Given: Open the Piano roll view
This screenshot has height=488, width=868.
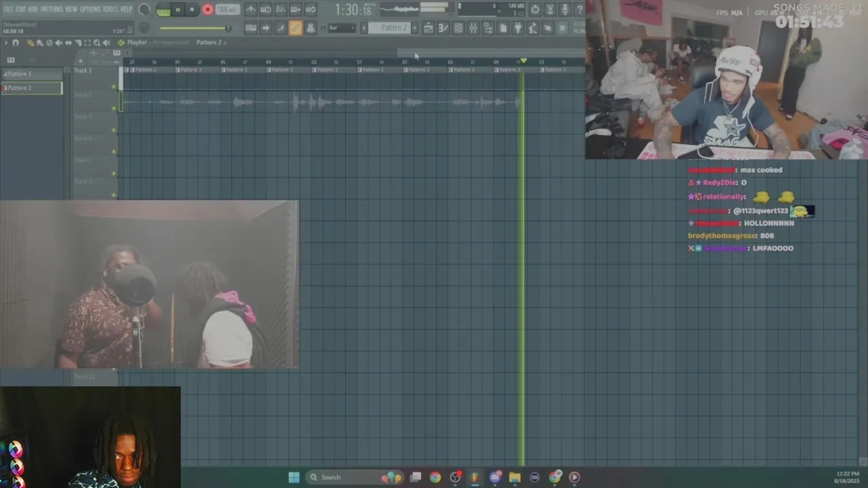Looking at the screenshot, I should click(443, 28).
